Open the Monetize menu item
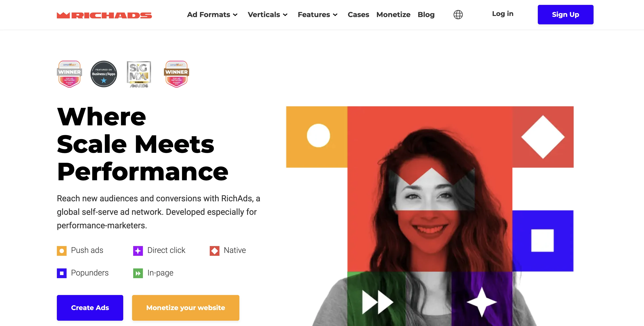This screenshot has height=326, width=644. pos(393,15)
